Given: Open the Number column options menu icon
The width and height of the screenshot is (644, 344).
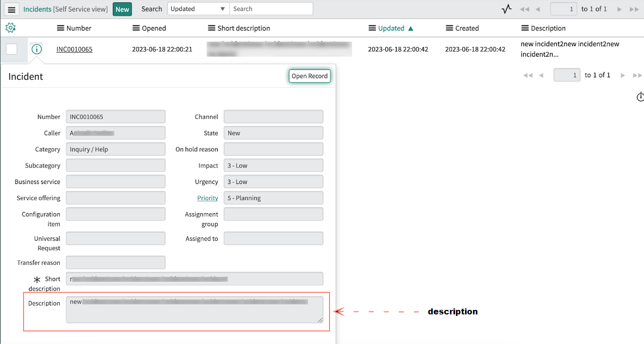Looking at the screenshot, I should pos(61,29).
